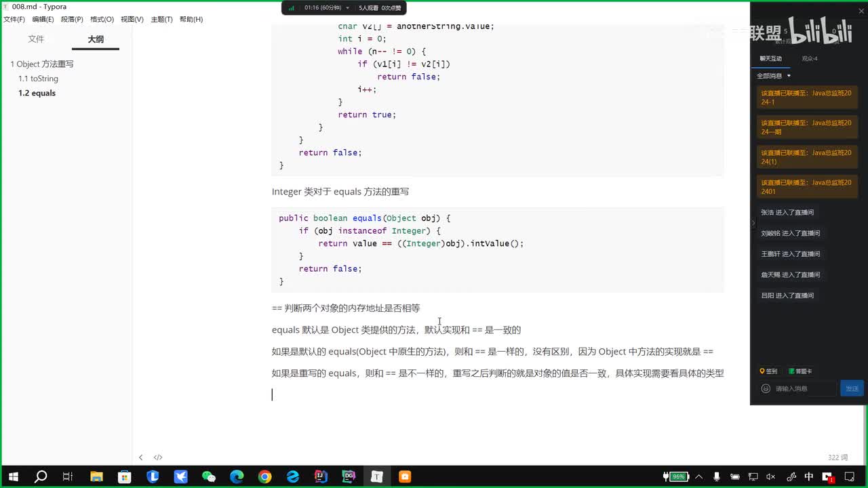The image size is (868, 488).
Task: Open the 视图(V) menu
Action: (132, 19)
